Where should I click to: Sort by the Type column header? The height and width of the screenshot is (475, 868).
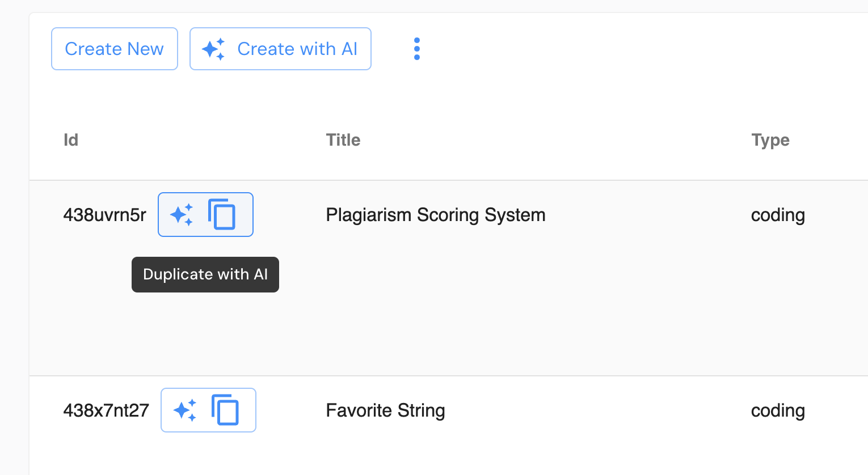pyautogui.click(x=770, y=140)
